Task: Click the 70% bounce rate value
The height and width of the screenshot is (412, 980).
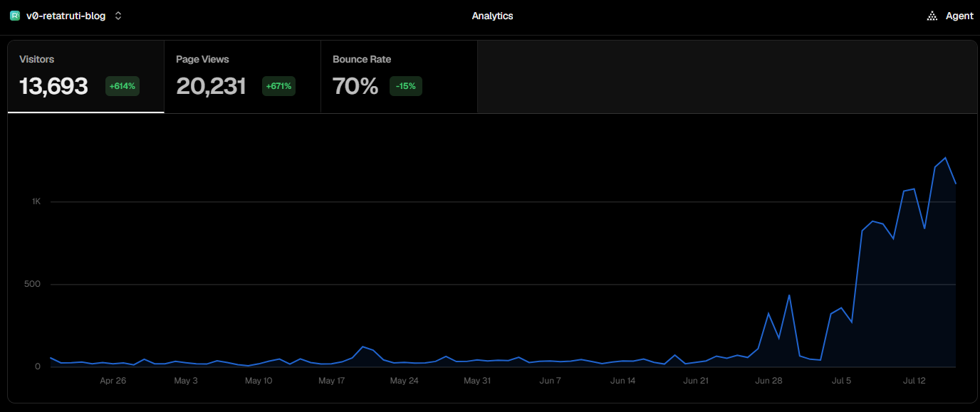Action: coord(355,86)
